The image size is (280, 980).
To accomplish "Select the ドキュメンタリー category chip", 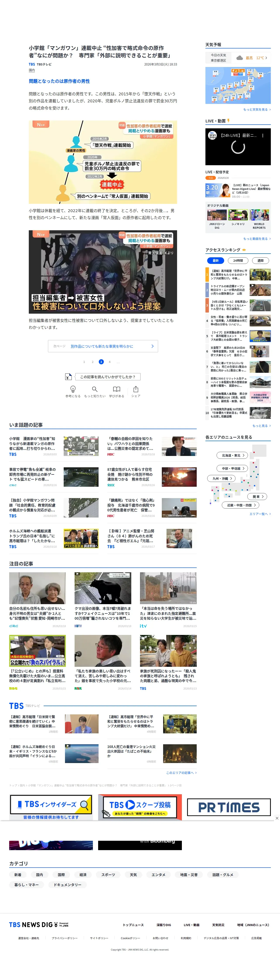I will pos(68,885).
